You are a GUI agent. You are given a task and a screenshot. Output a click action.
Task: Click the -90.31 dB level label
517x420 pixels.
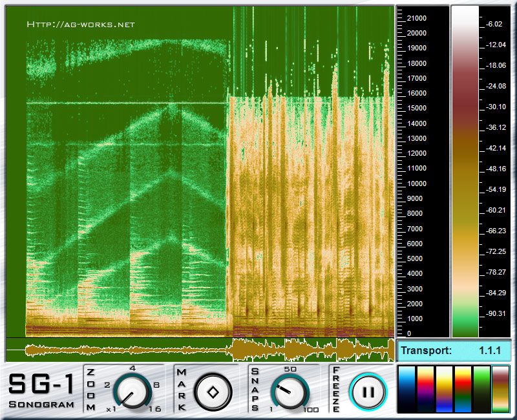pos(496,313)
